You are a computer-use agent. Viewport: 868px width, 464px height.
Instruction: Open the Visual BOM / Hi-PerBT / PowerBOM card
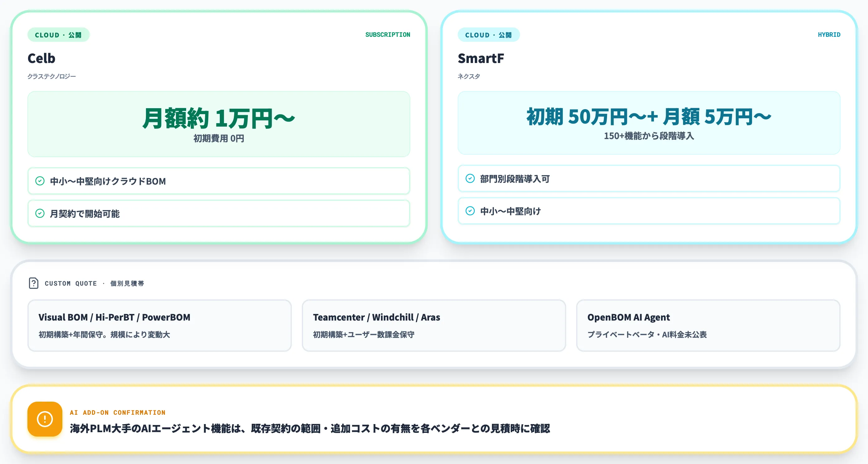coord(159,326)
